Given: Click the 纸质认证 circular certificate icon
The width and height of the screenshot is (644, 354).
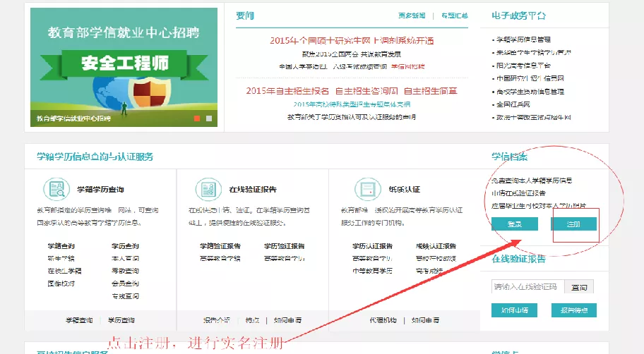Looking at the screenshot, I should point(368,189).
